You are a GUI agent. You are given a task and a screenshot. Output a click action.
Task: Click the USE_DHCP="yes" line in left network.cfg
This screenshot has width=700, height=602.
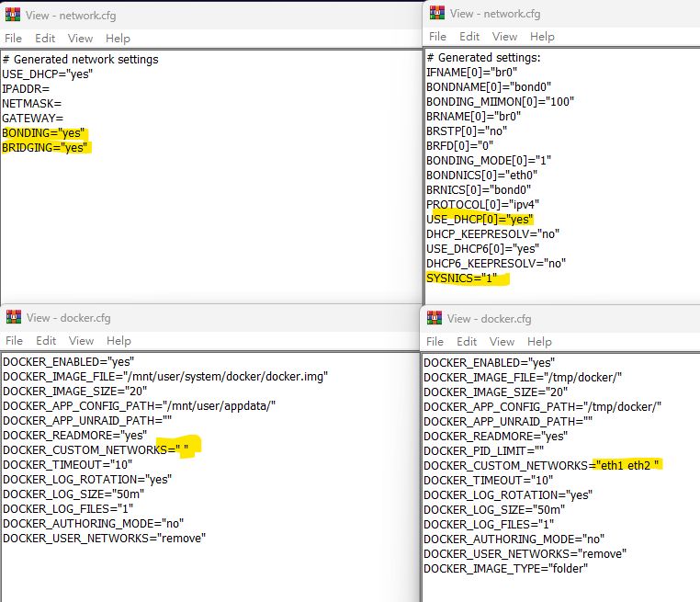click(48, 74)
